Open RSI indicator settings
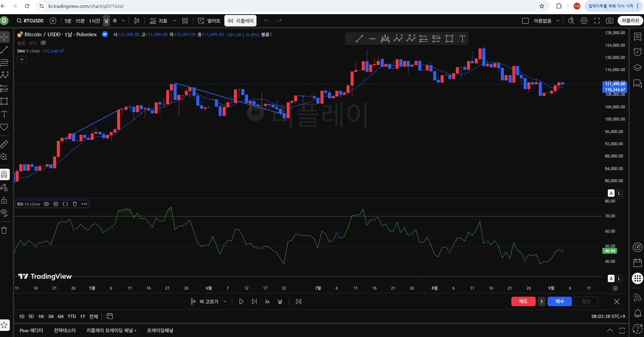The image size is (644, 337). coord(56,204)
